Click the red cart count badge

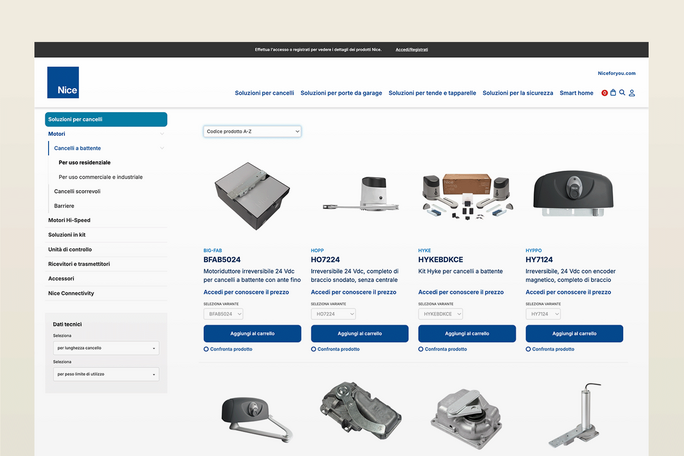[x=604, y=93]
